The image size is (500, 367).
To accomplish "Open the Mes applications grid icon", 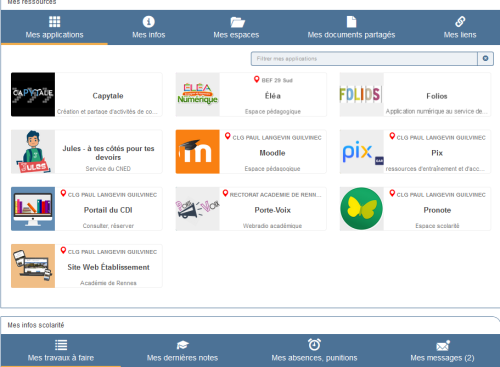I will 55,22.
